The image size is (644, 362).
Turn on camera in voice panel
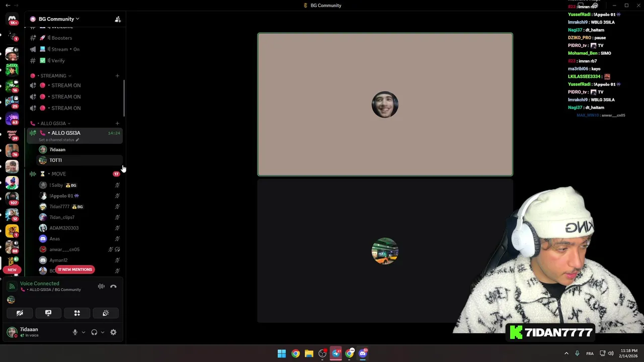(20, 313)
